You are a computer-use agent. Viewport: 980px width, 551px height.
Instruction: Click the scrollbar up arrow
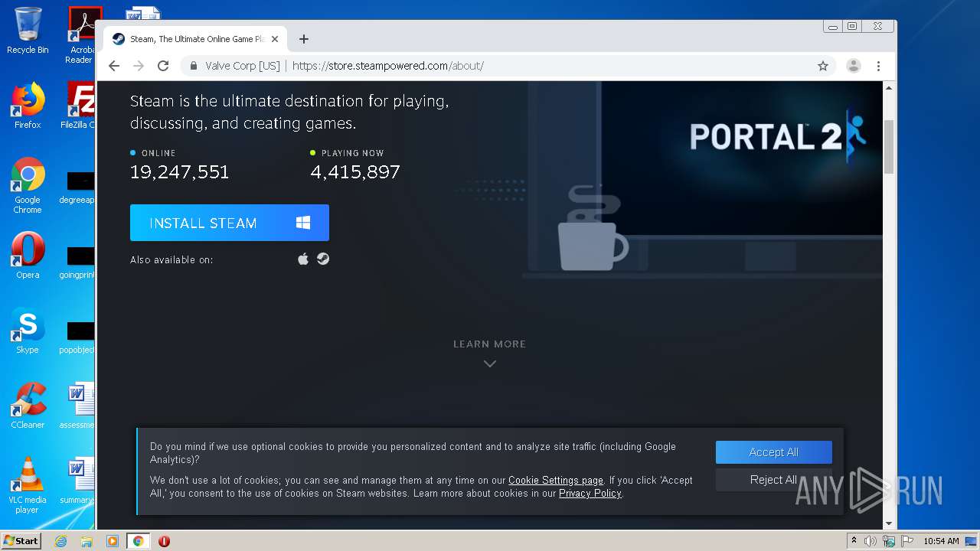(x=889, y=88)
